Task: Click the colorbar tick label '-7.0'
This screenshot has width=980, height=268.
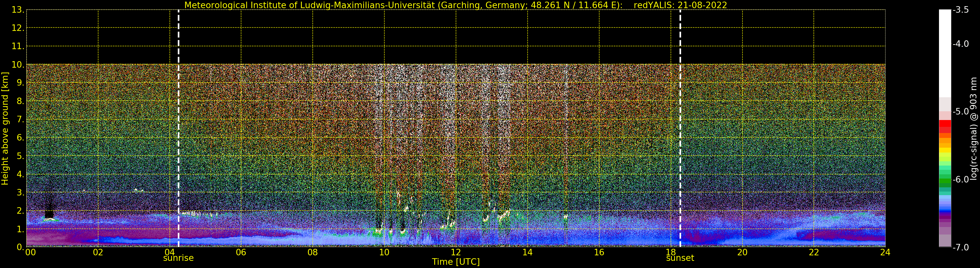Action: 960,247
